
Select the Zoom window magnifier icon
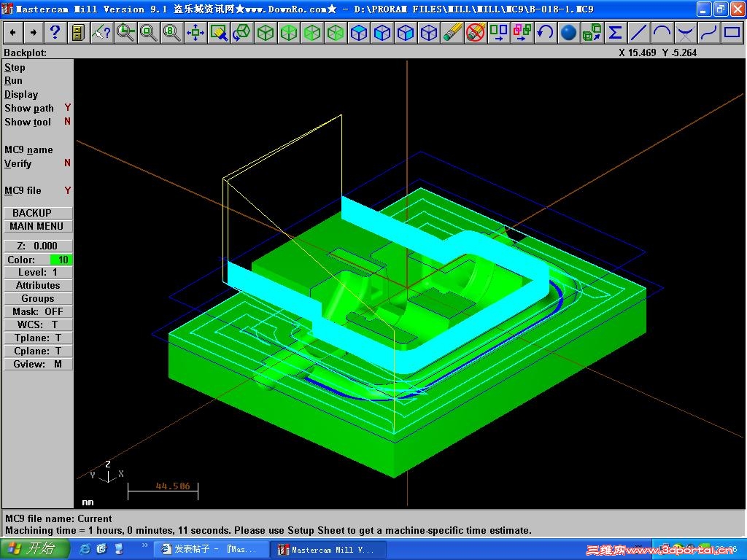[125, 32]
